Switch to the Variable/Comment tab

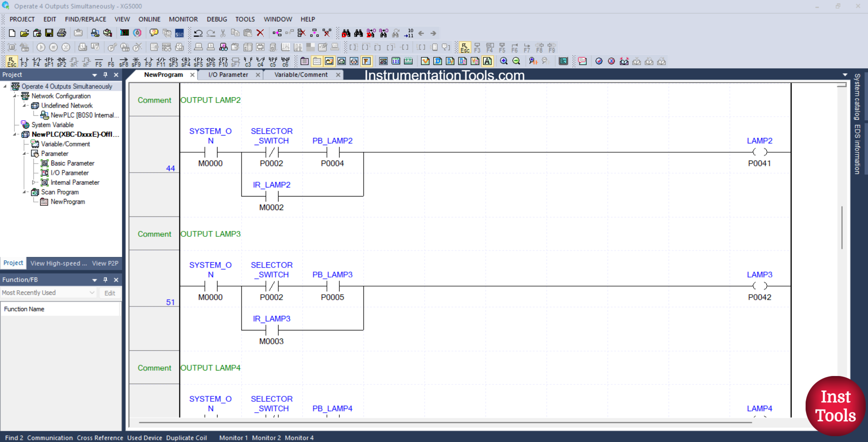pyautogui.click(x=301, y=75)
